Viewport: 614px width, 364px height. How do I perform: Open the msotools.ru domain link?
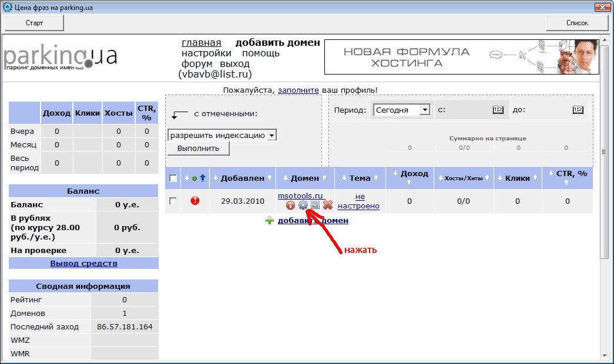[x=300, y=196]
